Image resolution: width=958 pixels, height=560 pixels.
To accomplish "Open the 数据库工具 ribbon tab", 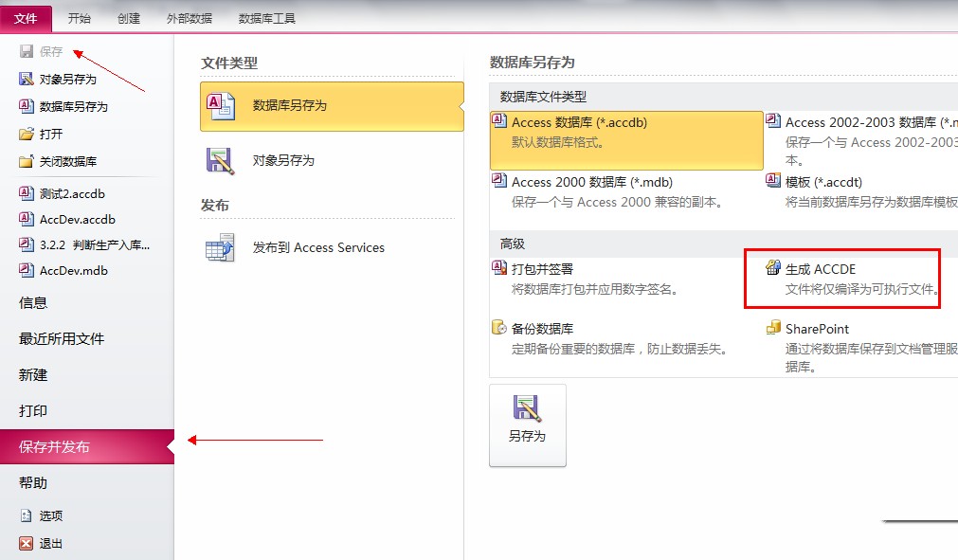I will point(267,19).
